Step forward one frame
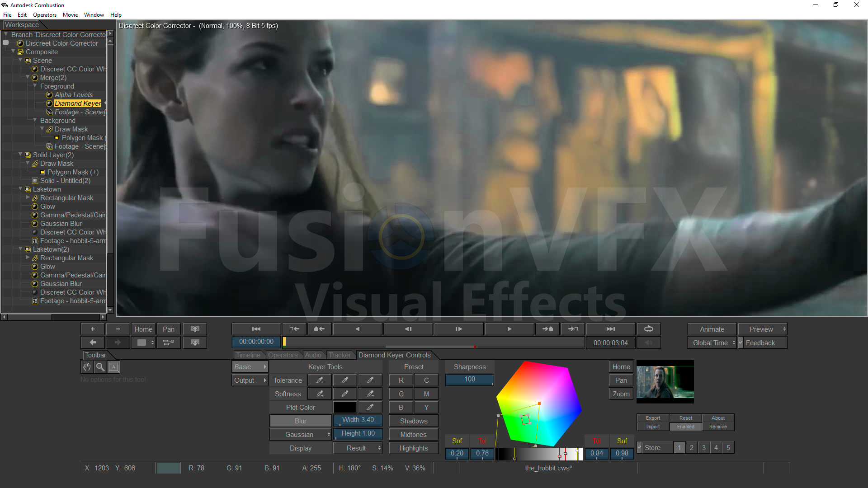 pos(459,329)
